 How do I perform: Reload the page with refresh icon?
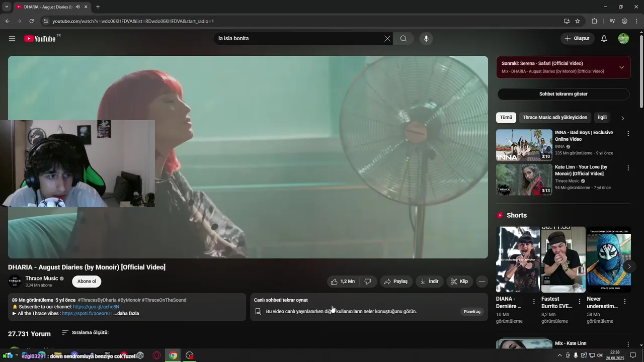[x=31, y=21]
